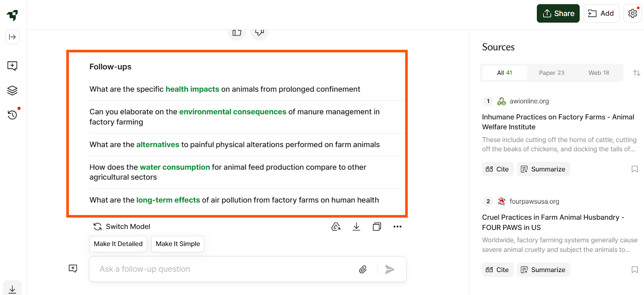
Task: Start a new chat from the sidebar
Action: [x=12, y=66]
